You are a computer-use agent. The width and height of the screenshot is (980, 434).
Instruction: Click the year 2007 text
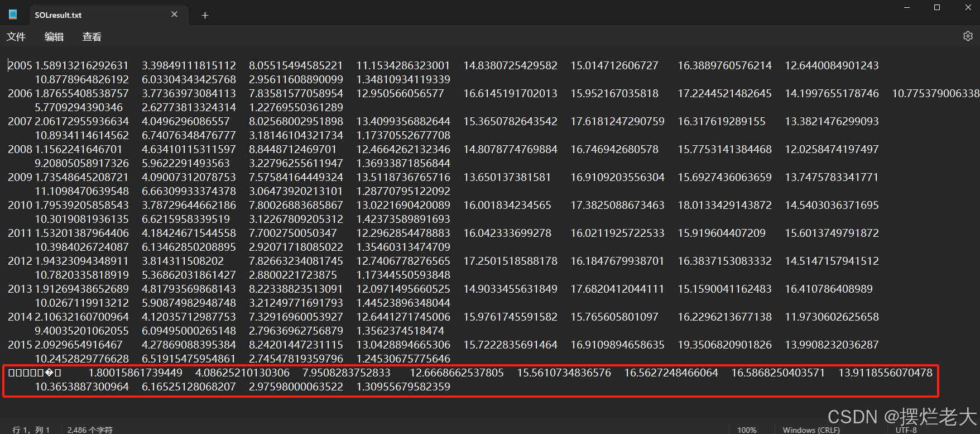coord(20,121)
